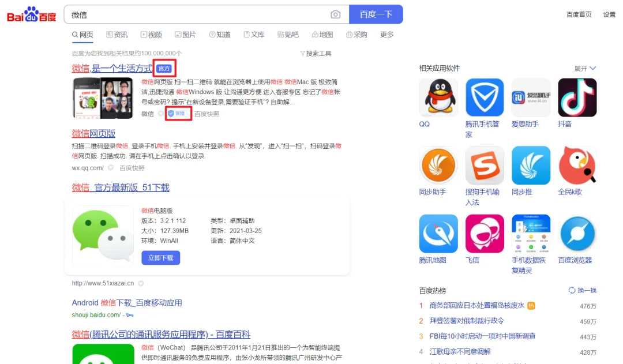Open hot topic 江歌母亲不同意调解
The width and height of the screenshot is (623, 364).
point(460,352)
